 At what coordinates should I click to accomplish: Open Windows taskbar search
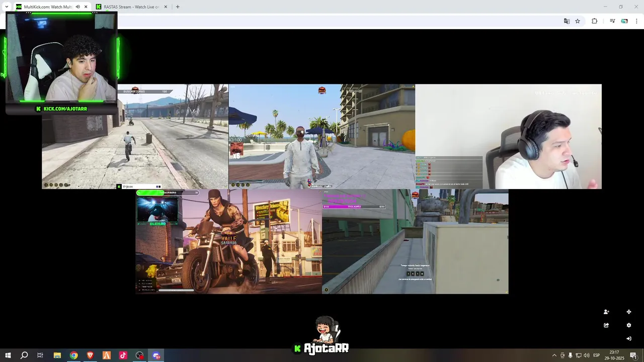(24, 355)
